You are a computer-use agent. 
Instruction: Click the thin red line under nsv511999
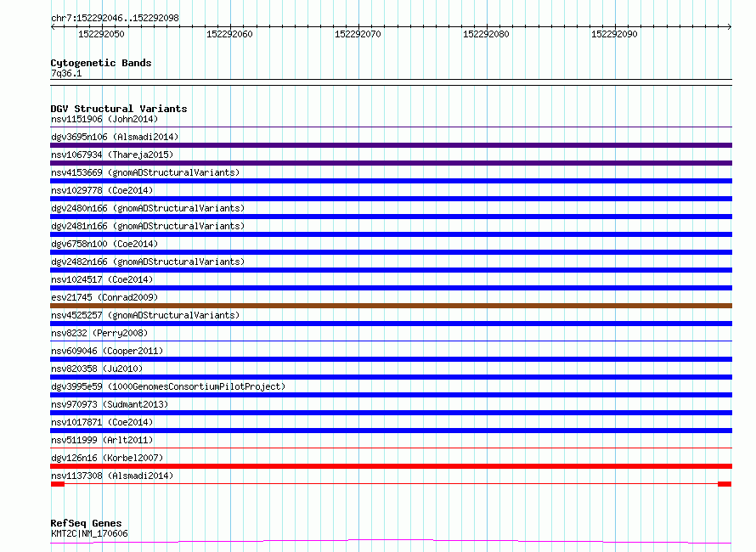pyautogui.click(x=391, y=448)
